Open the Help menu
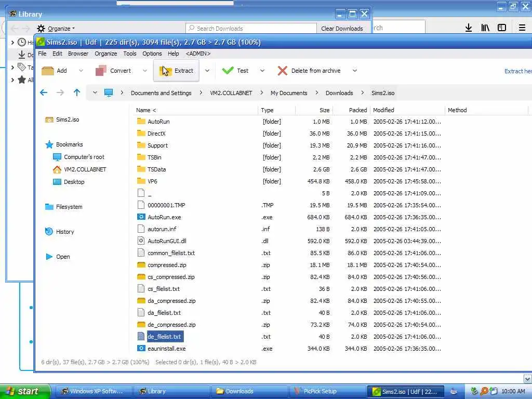The image size is (532, 399). 173,54
